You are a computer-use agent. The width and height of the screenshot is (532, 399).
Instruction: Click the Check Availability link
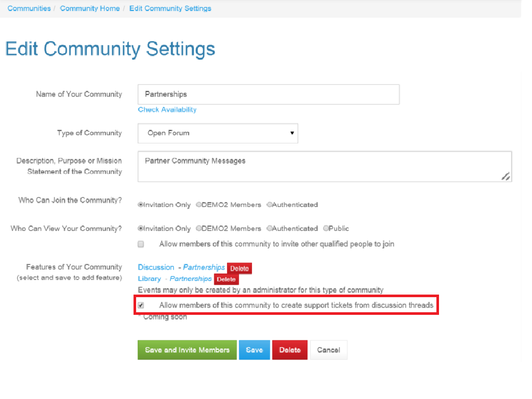click(x=167, y=110)
